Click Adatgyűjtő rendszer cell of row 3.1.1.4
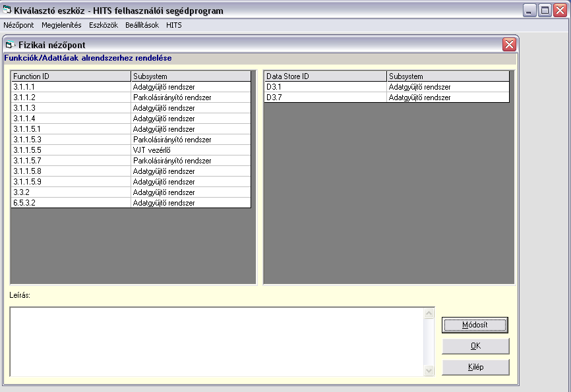The image size is (571, 392). click(191, 119)
